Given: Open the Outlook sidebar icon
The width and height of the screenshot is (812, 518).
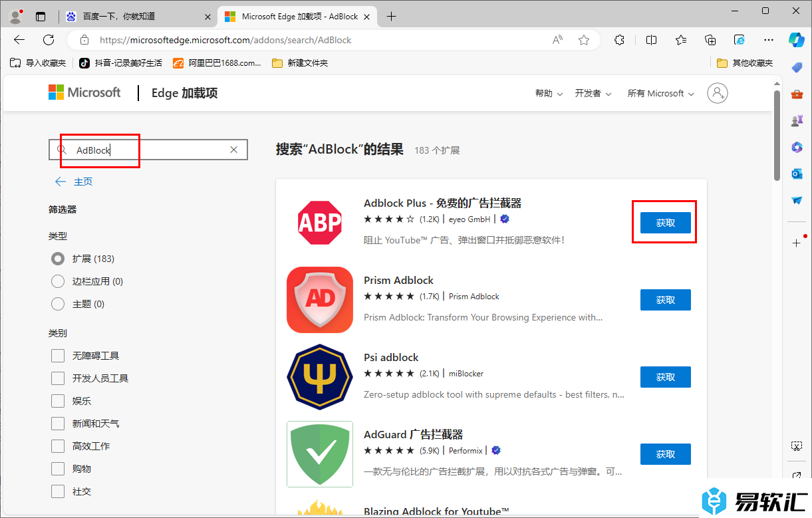Looking at the screenshot, I should pyautogui.click(x=797, y=174).
